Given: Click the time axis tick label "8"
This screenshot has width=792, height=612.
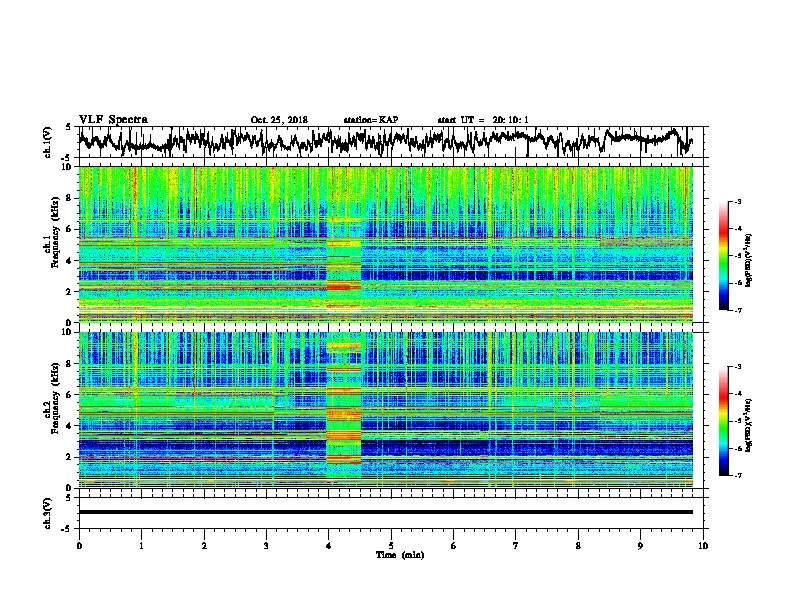Looking at the screenshot, I should click(578, 546).
